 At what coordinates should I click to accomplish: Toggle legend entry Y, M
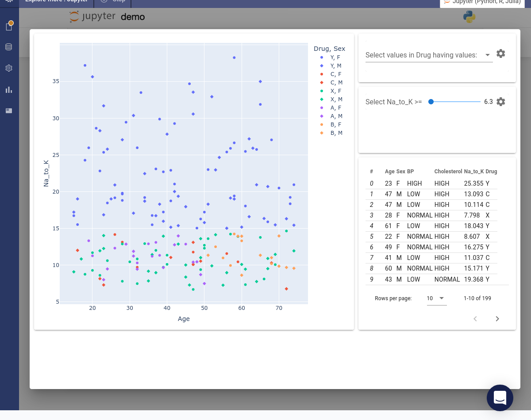(330, 66)
